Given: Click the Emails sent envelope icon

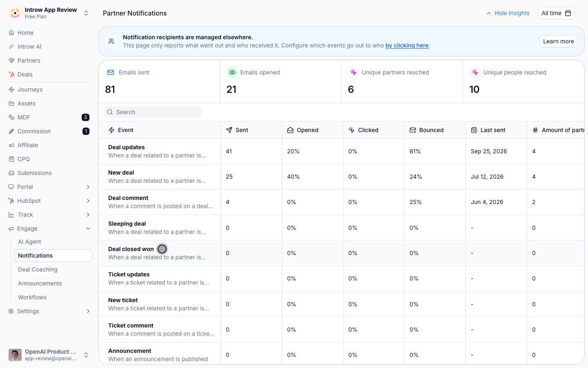Looking at the screenshot, I should pos(111,72).
